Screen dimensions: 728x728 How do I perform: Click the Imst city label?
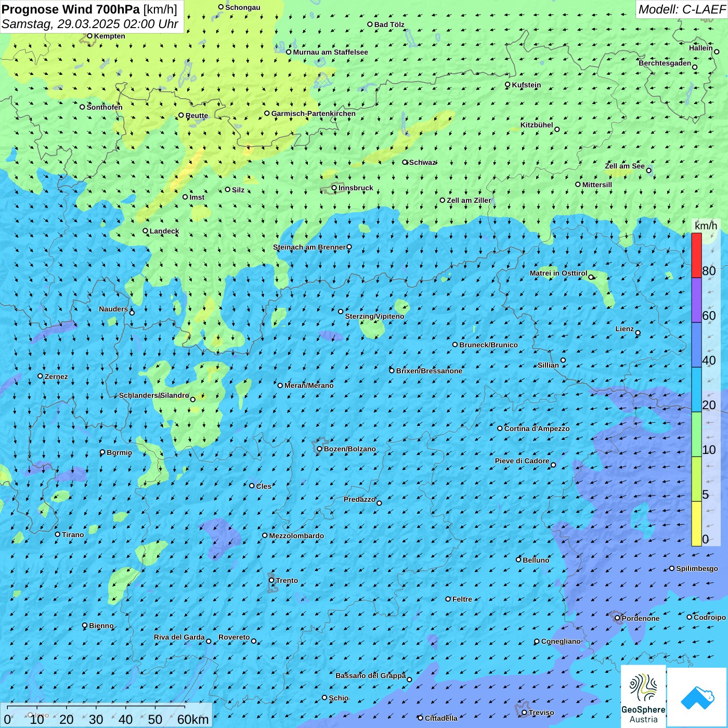point(197,197)
